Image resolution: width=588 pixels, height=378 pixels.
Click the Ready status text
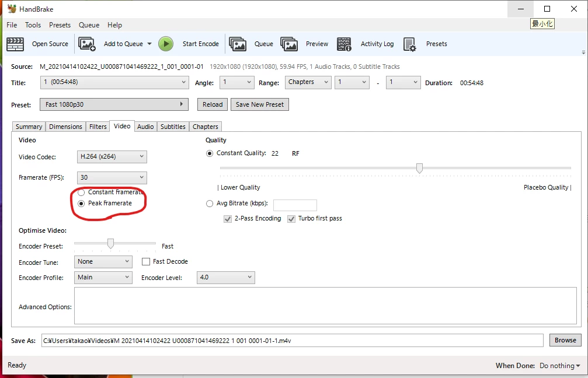(17, 365)
